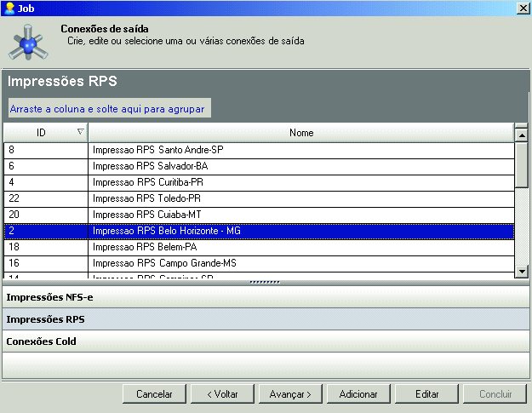
Task: Click the blue molecule connections icon
Action: 30,43
